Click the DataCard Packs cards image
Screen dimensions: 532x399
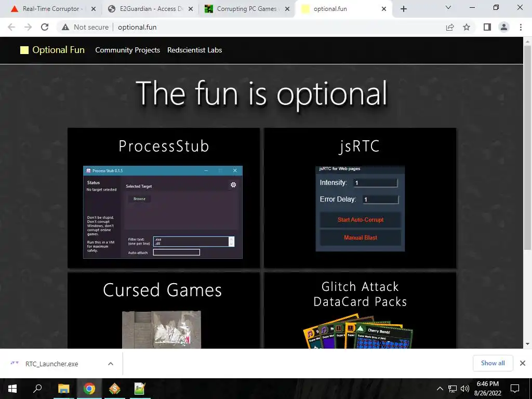(357, 331)
